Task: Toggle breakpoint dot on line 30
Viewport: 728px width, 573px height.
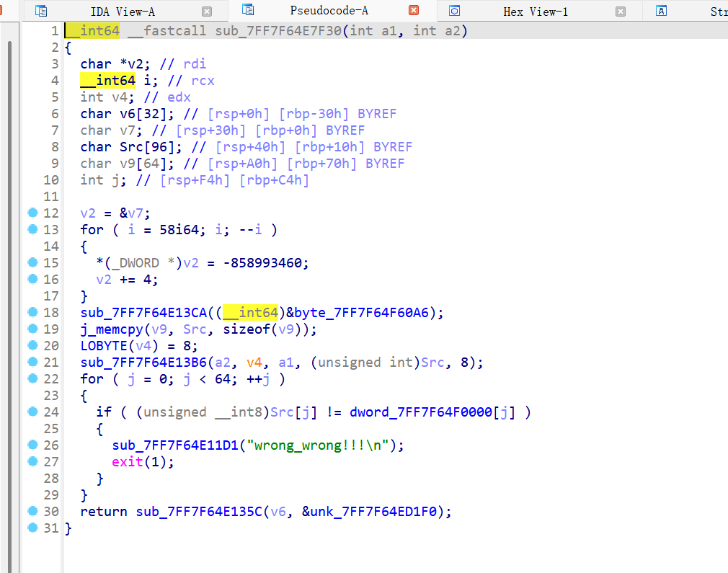Action: 32,511
